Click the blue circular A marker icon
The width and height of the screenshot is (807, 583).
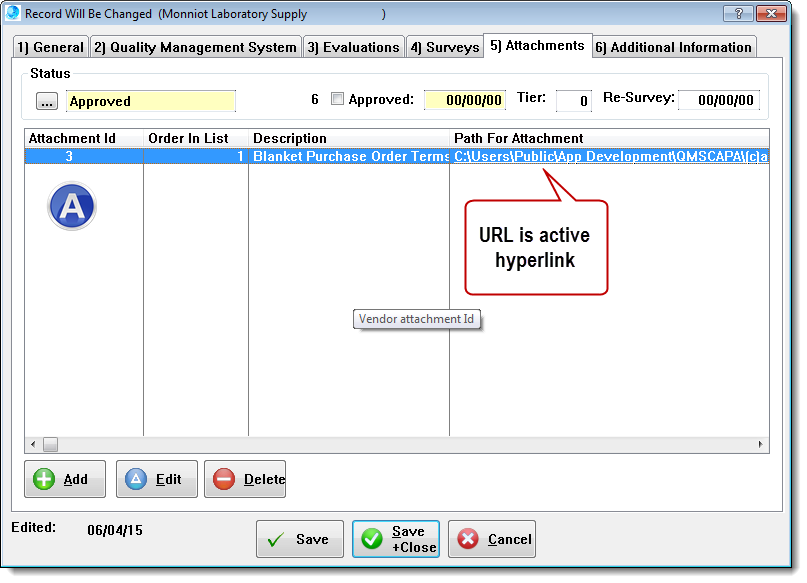tap(72, 207)
